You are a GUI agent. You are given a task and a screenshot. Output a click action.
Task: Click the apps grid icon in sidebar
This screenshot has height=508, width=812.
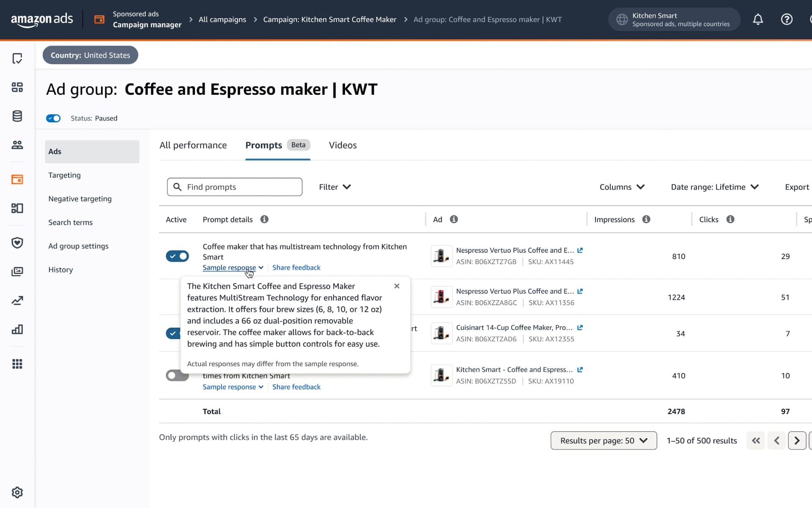coord(17,364)
